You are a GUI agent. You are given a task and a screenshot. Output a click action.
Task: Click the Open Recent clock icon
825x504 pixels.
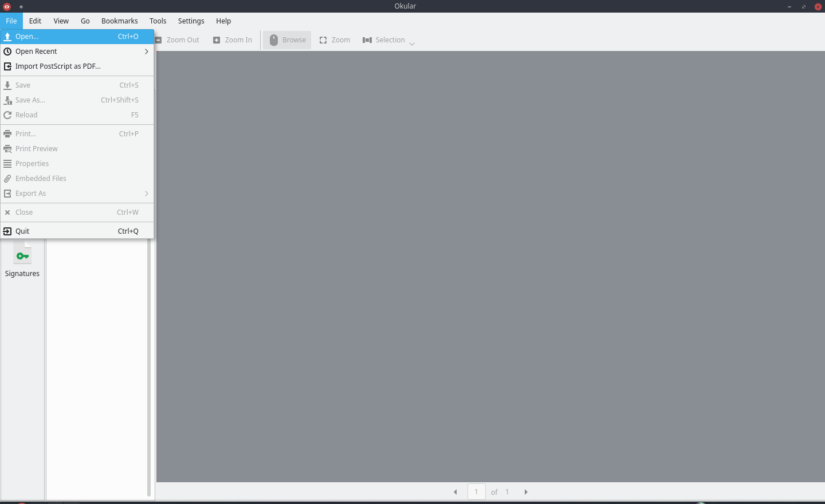7,52
